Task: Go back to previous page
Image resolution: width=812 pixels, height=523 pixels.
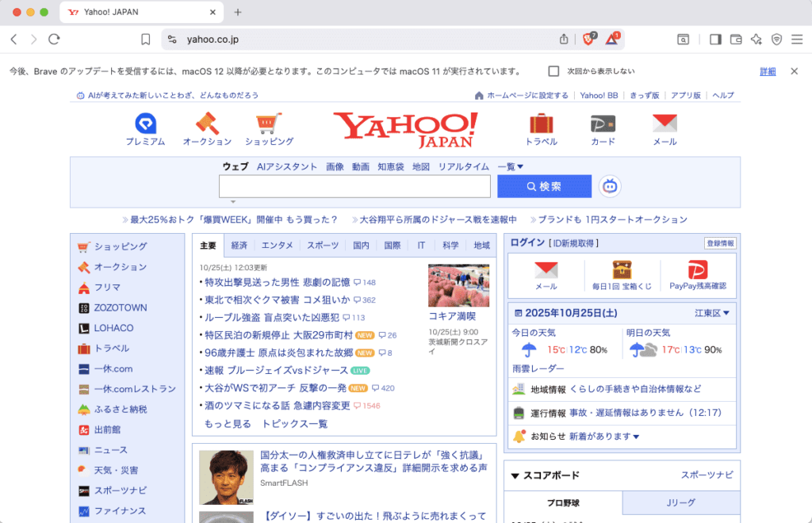Action: click(14, 40)
